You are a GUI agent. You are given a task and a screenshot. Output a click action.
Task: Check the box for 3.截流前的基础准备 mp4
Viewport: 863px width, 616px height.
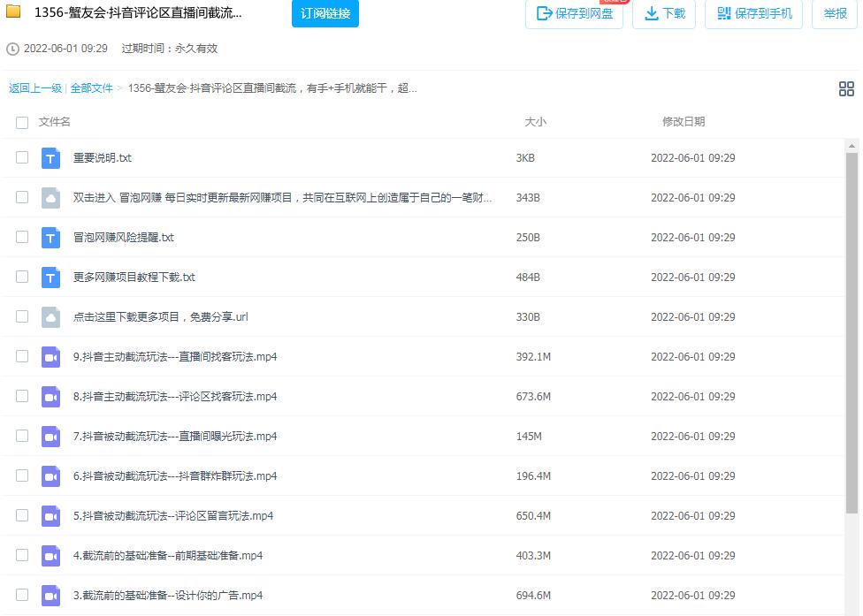(x=22, y=595)
